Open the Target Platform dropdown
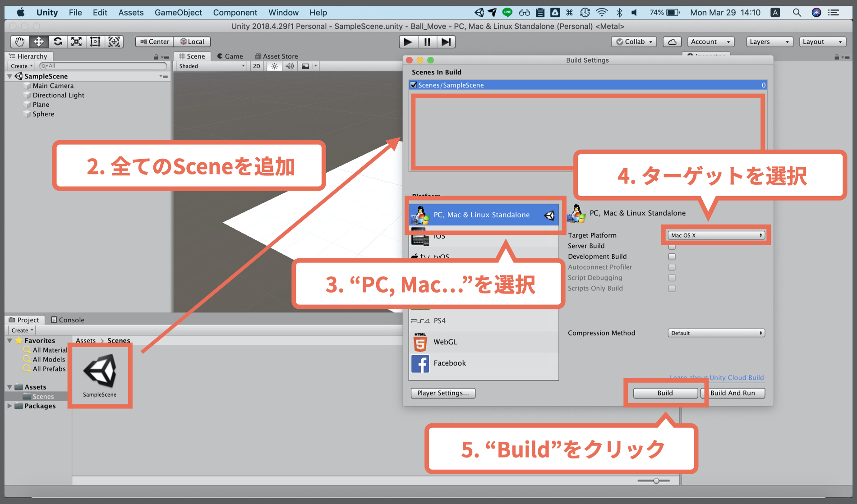The height and width of the screenshot is (504, 857). 715,235
